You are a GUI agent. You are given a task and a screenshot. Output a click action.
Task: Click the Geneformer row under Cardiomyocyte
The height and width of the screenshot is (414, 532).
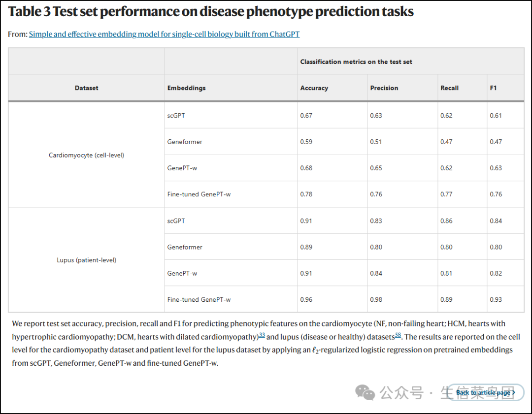point(185,142)
